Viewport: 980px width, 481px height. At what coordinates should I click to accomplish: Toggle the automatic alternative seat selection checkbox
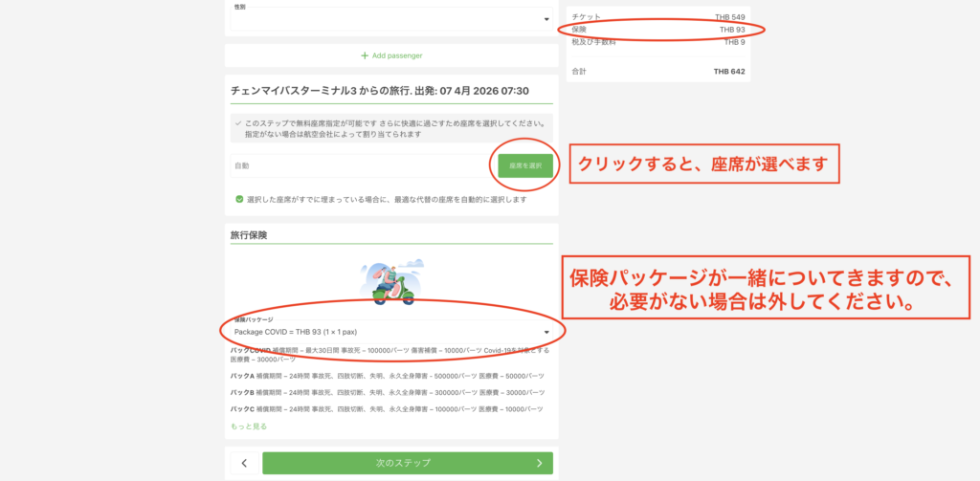pyautogui.click(x=239, y=199)
